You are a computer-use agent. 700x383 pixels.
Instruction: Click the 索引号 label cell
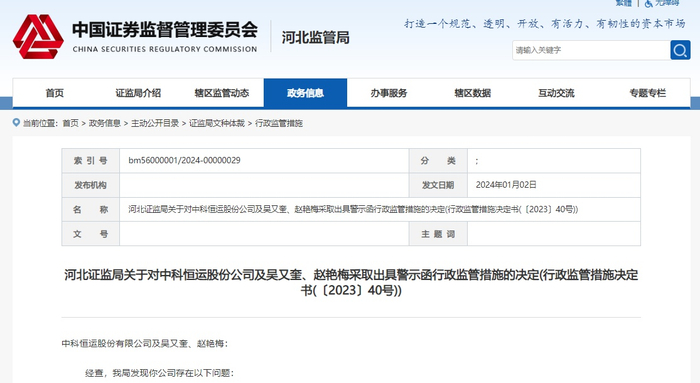[x=91, y=161]
